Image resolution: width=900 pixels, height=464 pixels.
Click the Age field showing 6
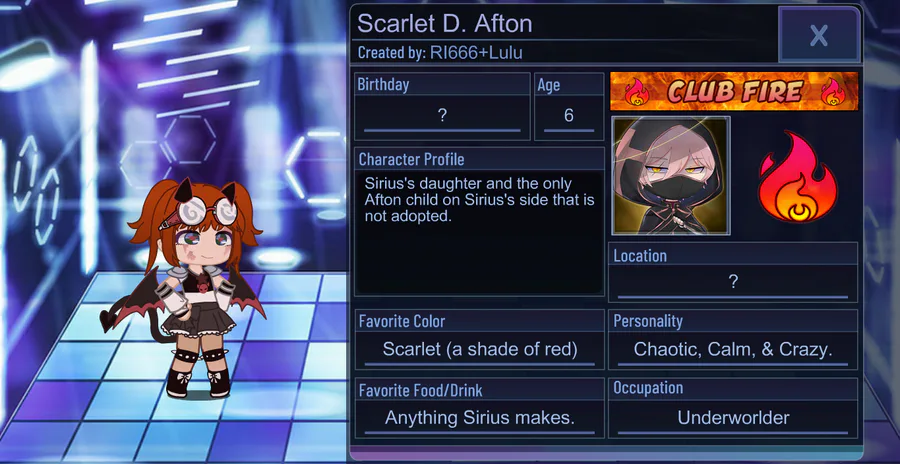(x=569, y=116)
